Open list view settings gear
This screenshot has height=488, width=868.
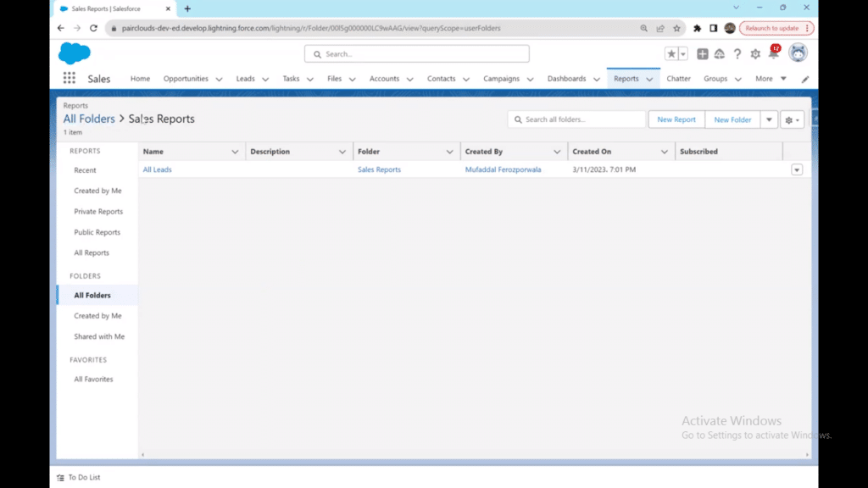[x=793, y=119]
